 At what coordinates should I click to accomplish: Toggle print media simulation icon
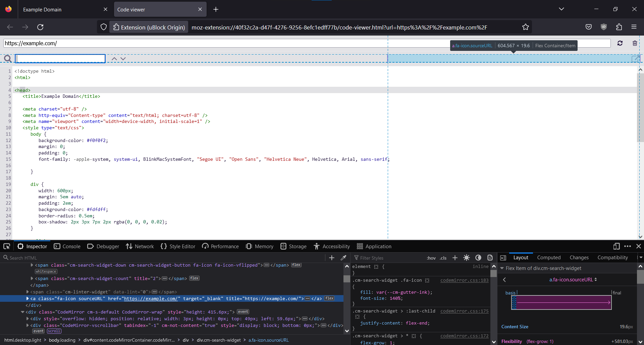[490, 258]
